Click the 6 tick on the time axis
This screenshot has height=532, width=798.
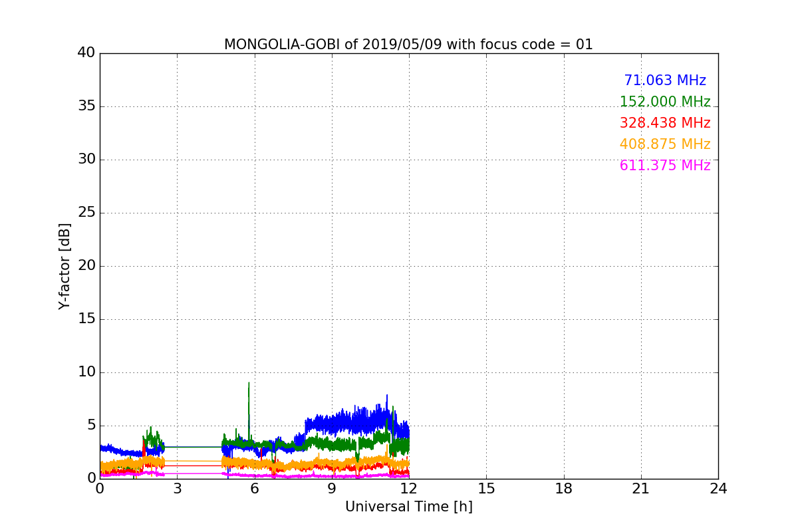(254, 489)
